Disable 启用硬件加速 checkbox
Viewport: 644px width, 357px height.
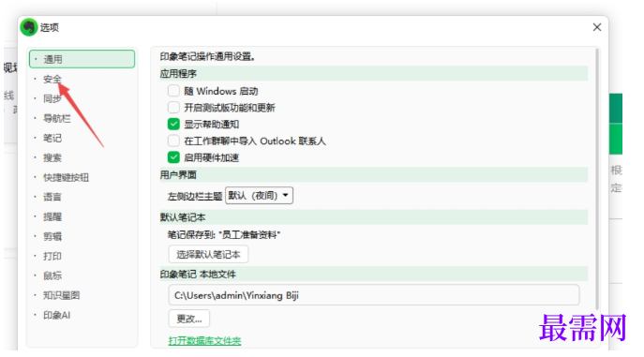click(173, 157)
